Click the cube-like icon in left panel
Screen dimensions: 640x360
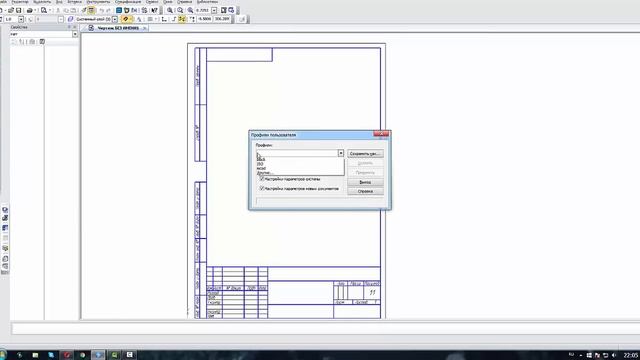(x=5, y=248)
